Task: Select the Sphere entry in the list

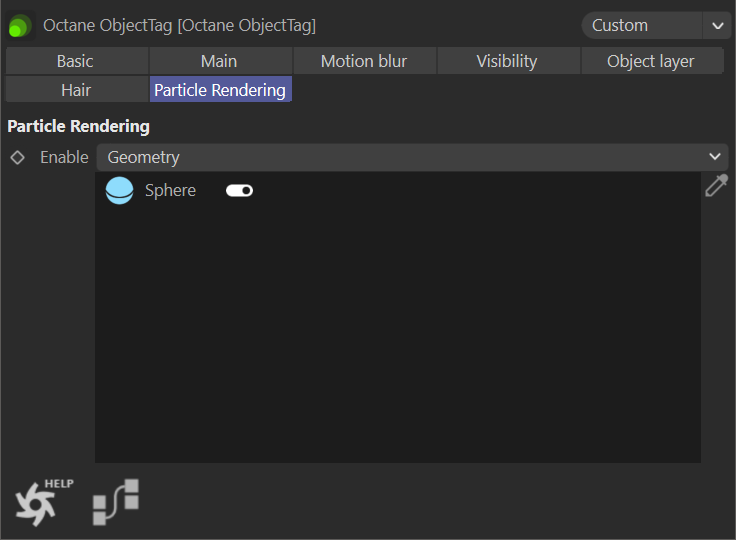Action: pos(170,190)
